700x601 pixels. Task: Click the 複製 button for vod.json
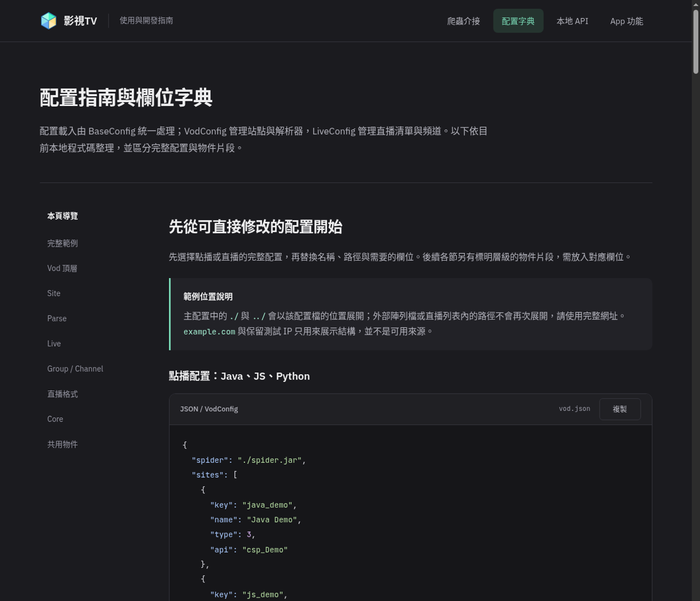point(619,409)
